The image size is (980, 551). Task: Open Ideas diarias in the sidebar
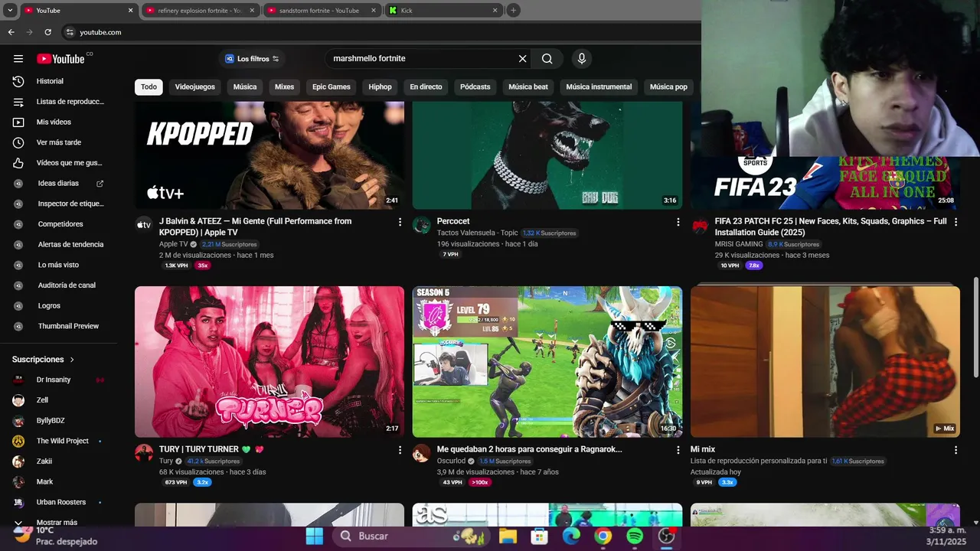pos(59,184)
